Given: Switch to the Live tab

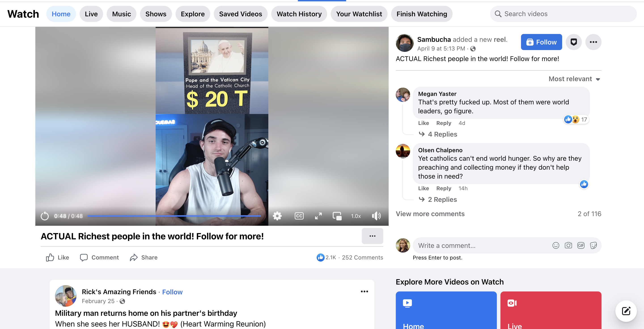Looking at the screenshot, I should [91, 14].
